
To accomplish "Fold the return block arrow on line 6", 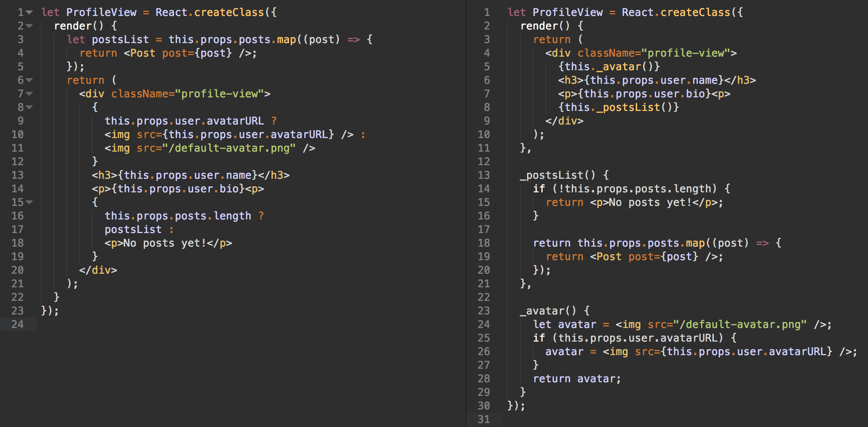I will click(29, 81).
